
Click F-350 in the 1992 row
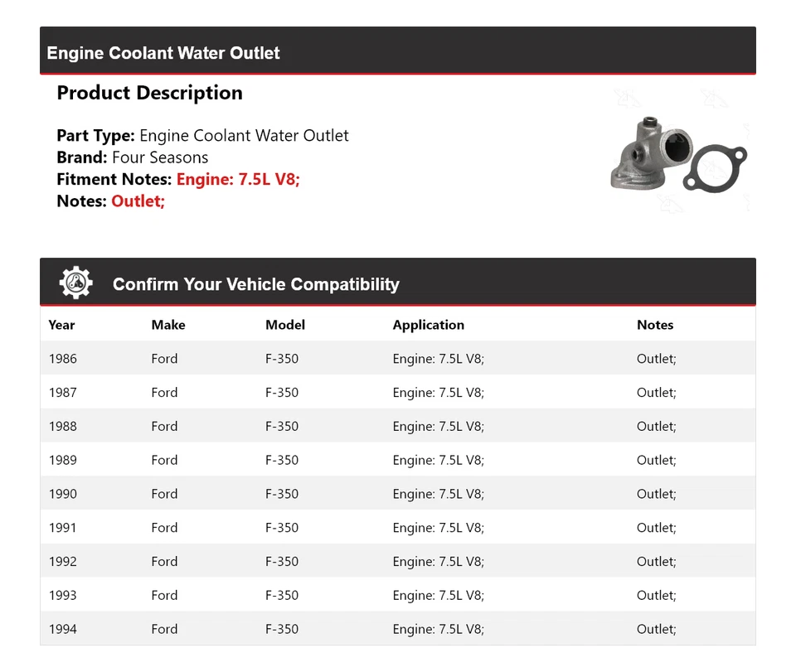pos(282,562)
